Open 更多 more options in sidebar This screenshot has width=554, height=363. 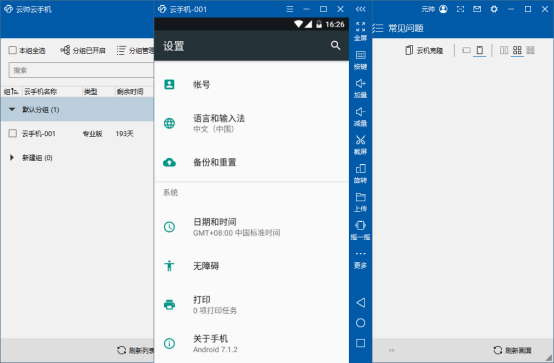(x=360, y=260)
